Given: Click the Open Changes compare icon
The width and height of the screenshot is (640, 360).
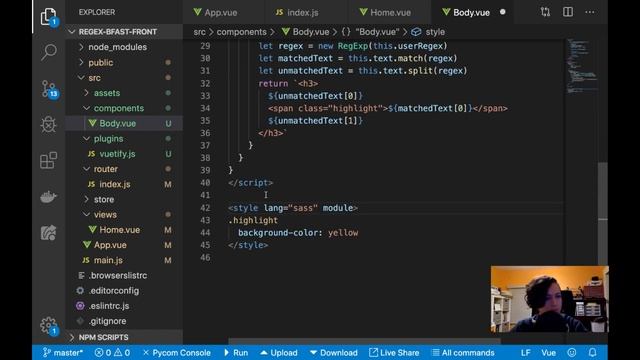Looking at the screenshot, I should 545,12.
